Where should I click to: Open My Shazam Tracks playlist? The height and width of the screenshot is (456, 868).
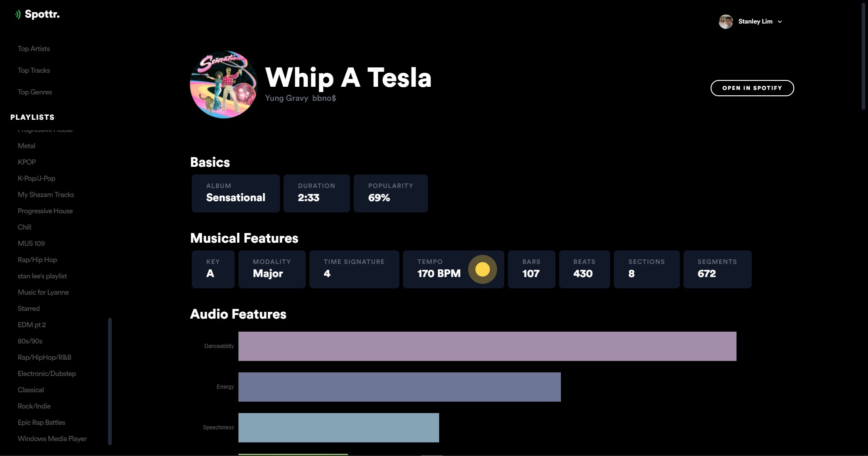tap(46, 195)
